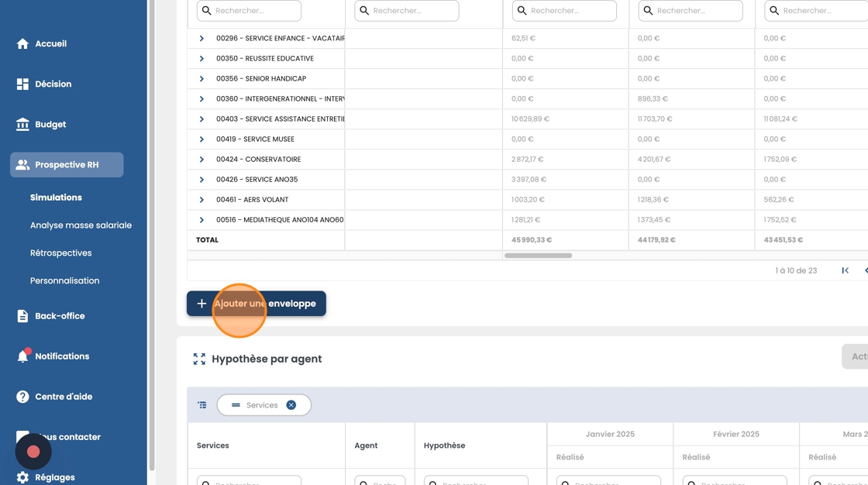Click cell value 4 201,67 €
868x485 pixels.
pyautogui.click(x=654, y=160)
